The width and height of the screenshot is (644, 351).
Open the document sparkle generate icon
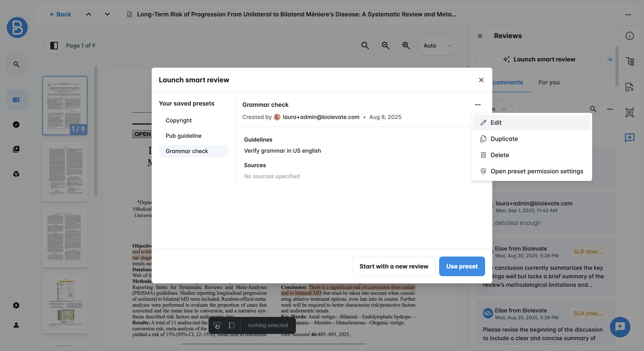pyautogui.click(x=630, y=87)
